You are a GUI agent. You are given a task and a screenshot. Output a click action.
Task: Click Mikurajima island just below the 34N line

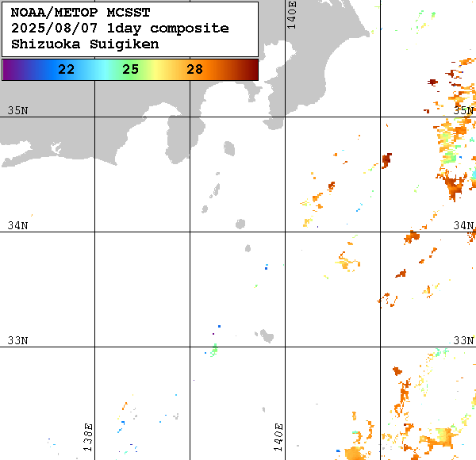[x=248, y=248]
